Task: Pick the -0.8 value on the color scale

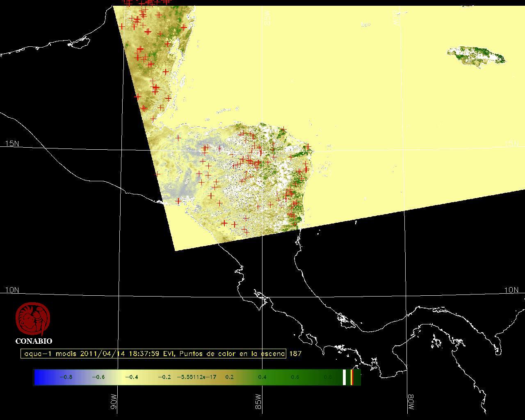Action: point(66,377)
